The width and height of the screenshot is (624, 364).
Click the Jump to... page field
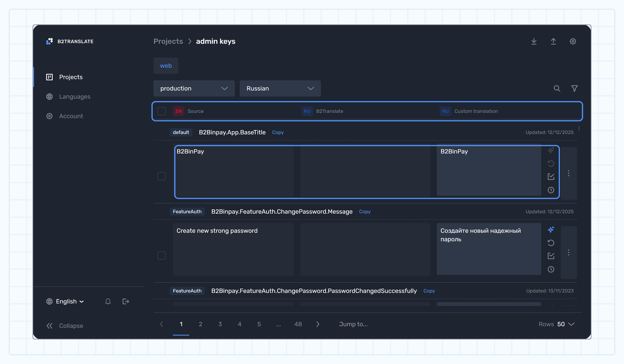pos(353,324)
